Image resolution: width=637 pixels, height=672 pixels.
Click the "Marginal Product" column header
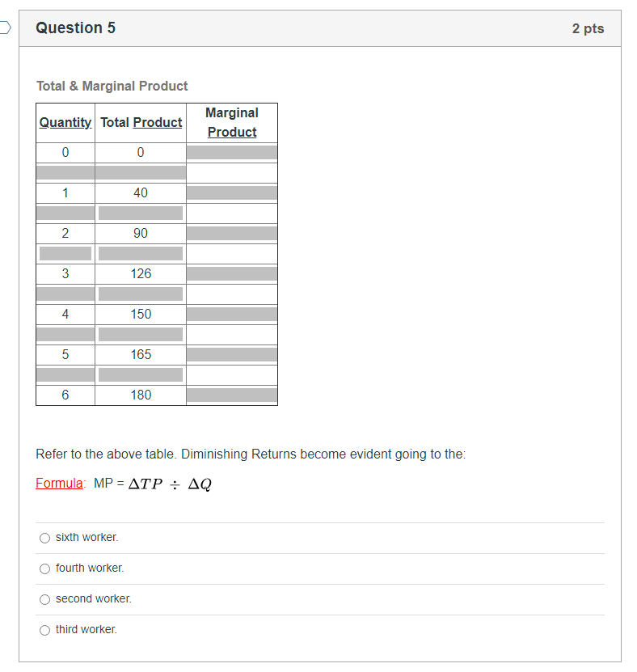(x=232, y=122)
